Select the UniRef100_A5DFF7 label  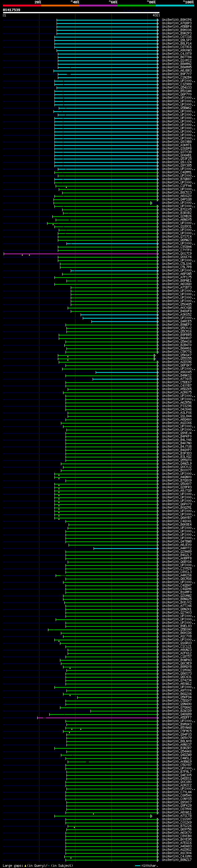tap(177, 718)
